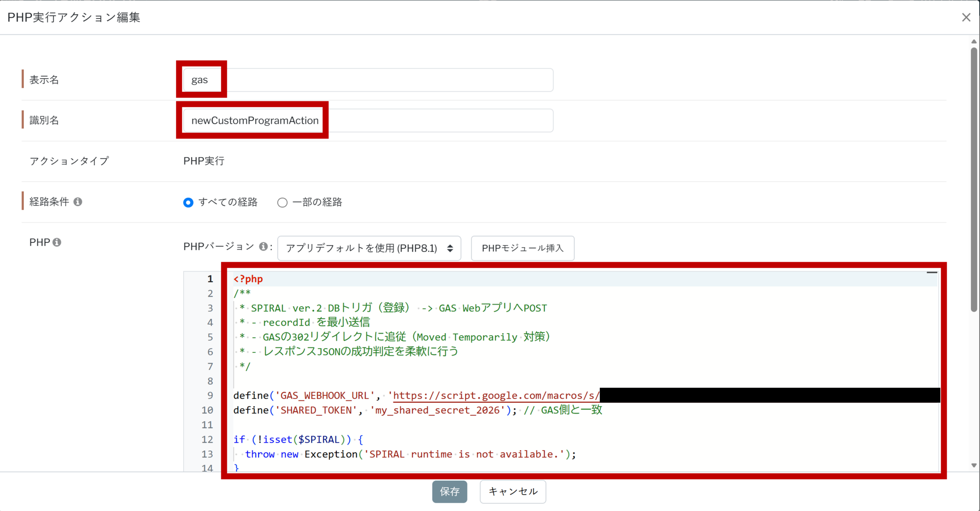Cancel with the キャンセル button

point(513,491)
